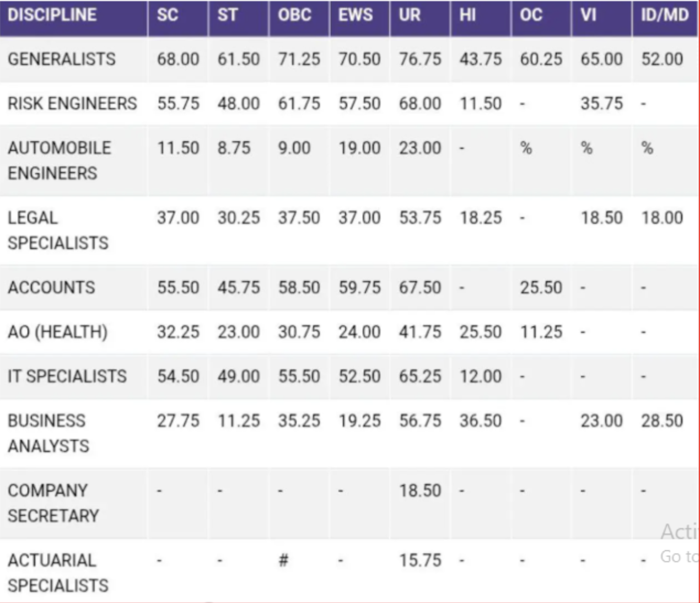Click Generalists UR value 76.75
This screenshot has width=700, height=603.
tap(420, 59)
